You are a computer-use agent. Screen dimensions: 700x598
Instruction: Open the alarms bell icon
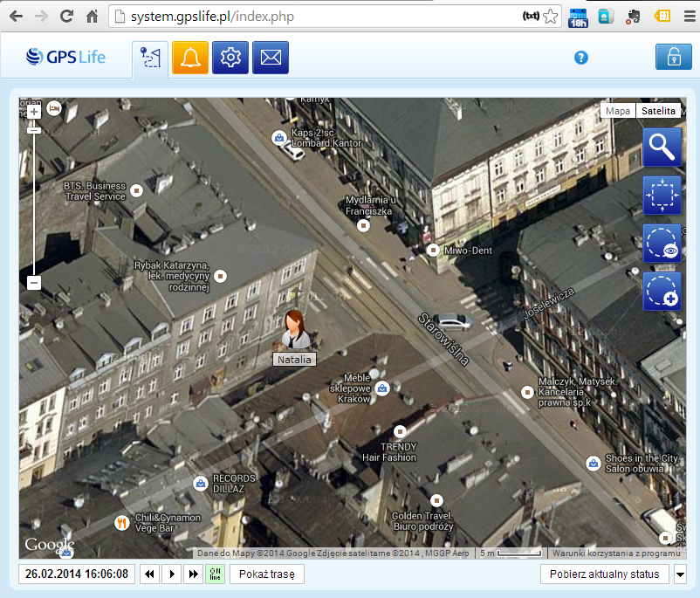[x=190, y=58]
